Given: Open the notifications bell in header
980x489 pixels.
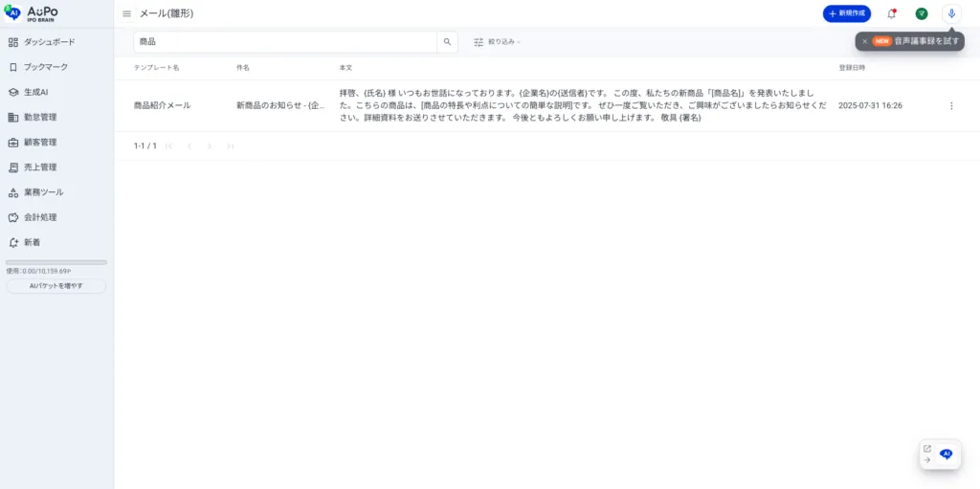Looking at the screenshot, I should (892, 13).
